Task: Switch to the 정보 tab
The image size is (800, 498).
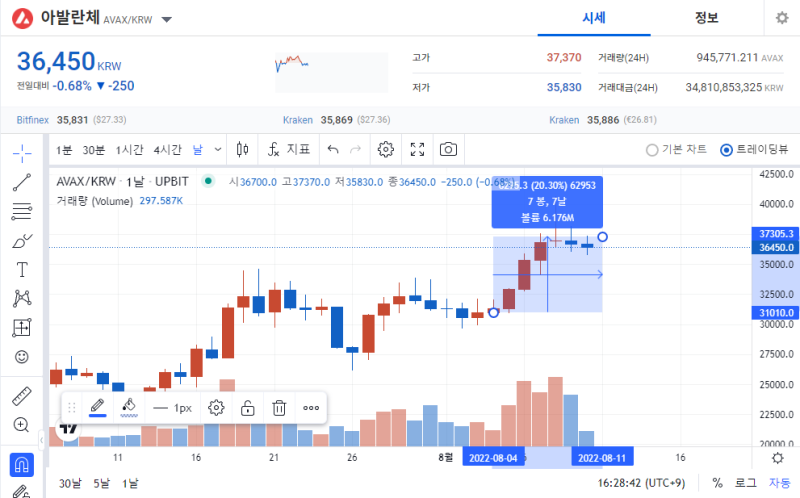Action: (x=707, y=18)
